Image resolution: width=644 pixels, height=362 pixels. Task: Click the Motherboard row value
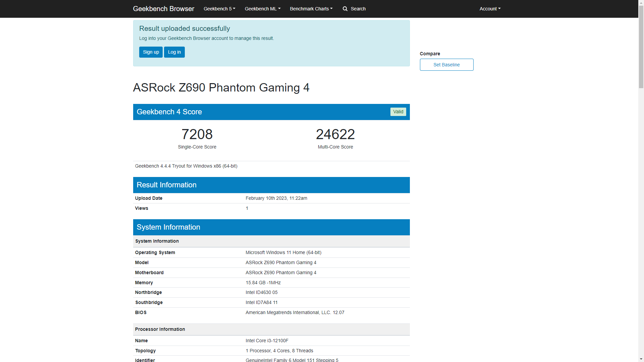coord(281,273)
